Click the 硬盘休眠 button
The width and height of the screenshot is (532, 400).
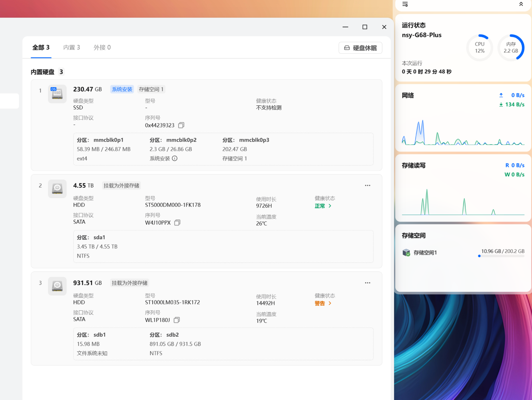tap(360, 48)
